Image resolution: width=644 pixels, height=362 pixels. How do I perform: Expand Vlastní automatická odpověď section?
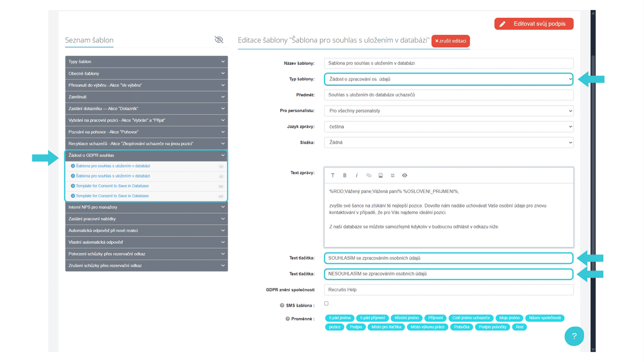(x=147, y=242)
